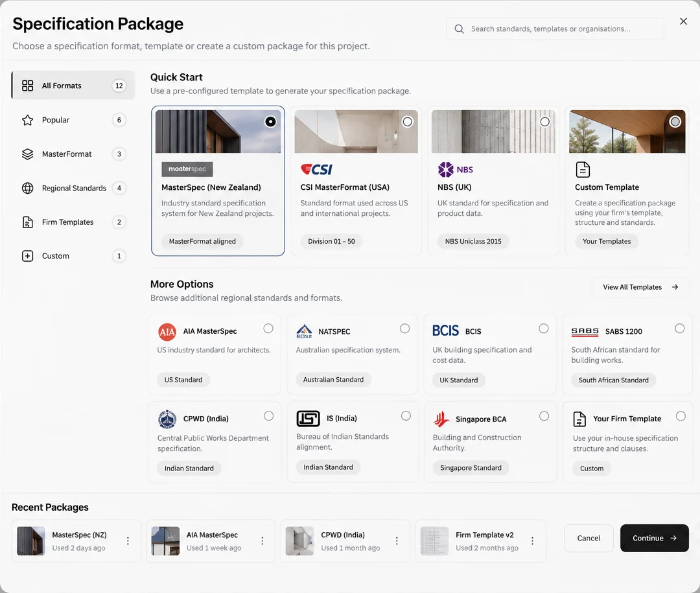Select BCIS radio button
The width and height of the screenshot is (700, 593).
tap(544, 329)
